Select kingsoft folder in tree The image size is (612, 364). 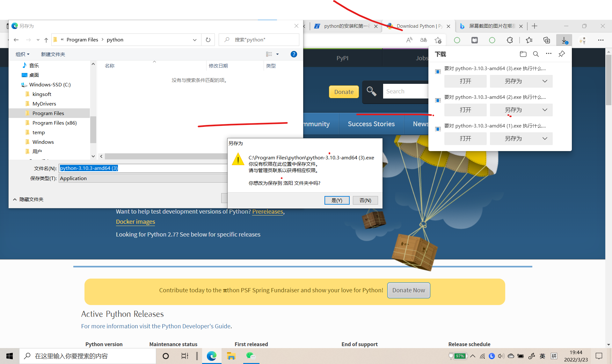(42, 94)
